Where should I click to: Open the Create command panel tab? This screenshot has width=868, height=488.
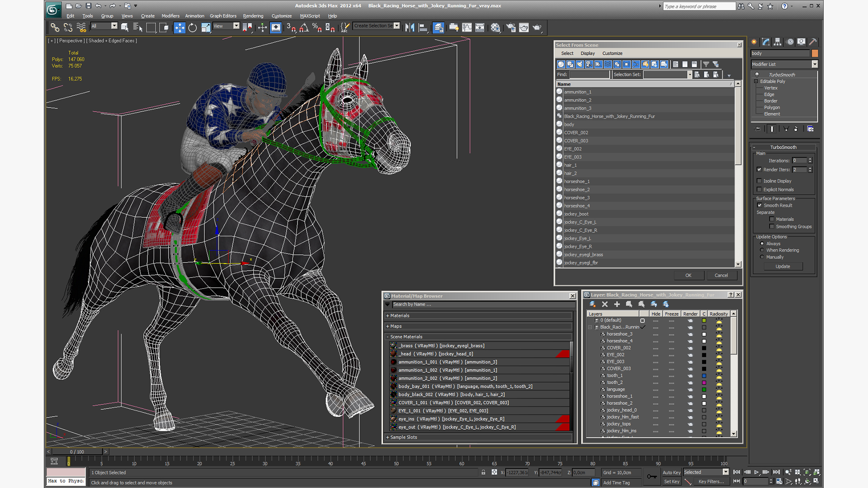click(x=754, y=42)
